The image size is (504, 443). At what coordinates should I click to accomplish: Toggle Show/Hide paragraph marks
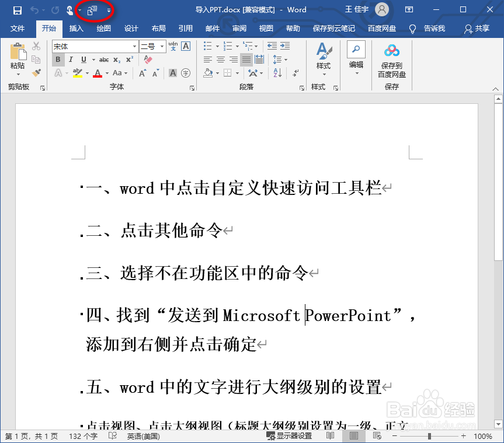tap(296, 73)
